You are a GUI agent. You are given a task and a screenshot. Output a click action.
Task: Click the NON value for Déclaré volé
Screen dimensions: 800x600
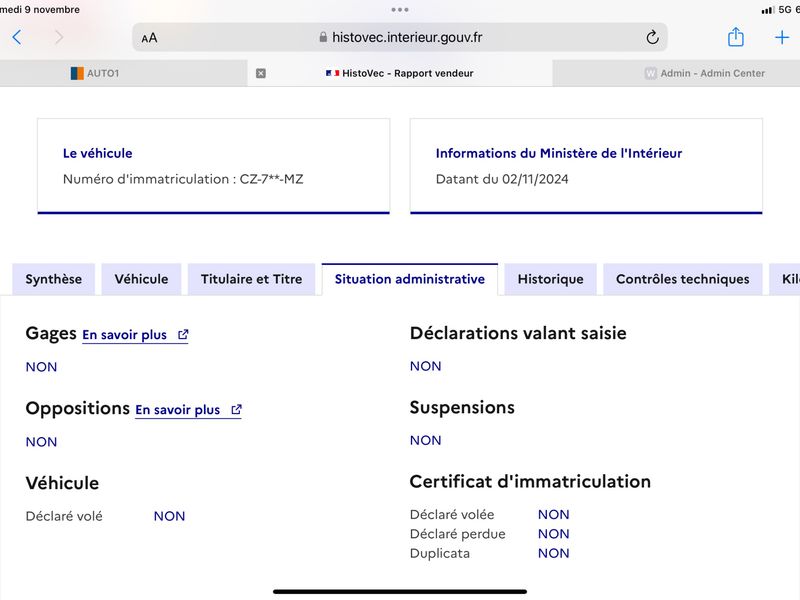(169, 516)
